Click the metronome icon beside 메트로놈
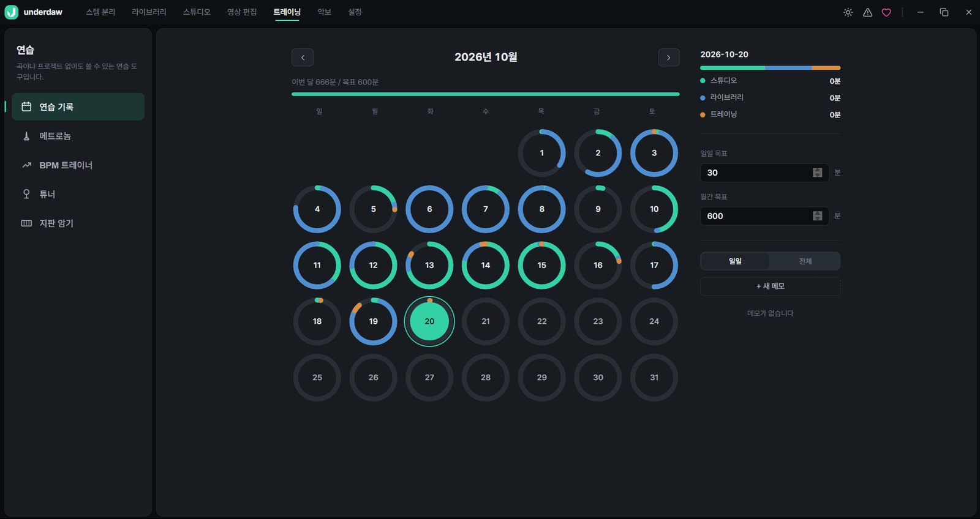 pos(26,136)
